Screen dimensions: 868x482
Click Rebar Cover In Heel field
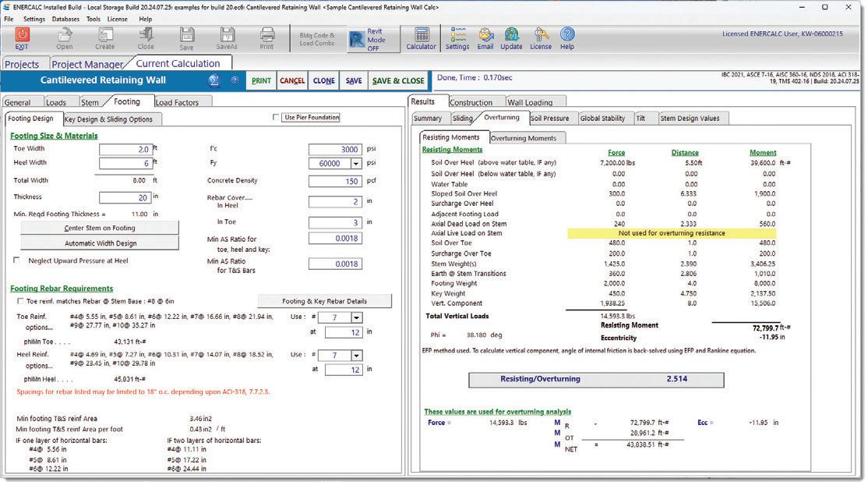tap(335, 202)
